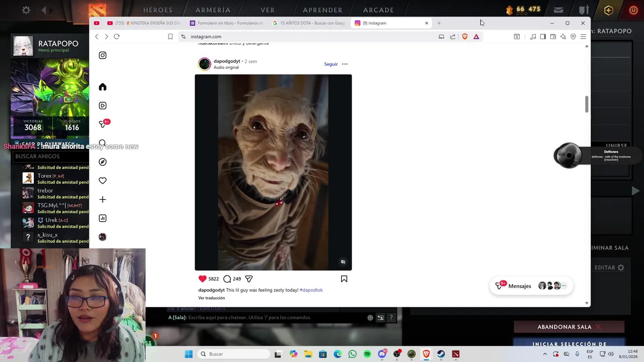
Task: Open Instagram dashboard chart icon
Action: tap(103, 218)
